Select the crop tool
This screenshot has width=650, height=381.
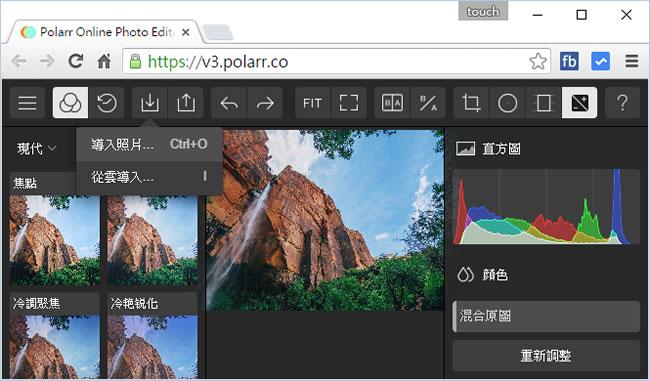pos(471,103)
